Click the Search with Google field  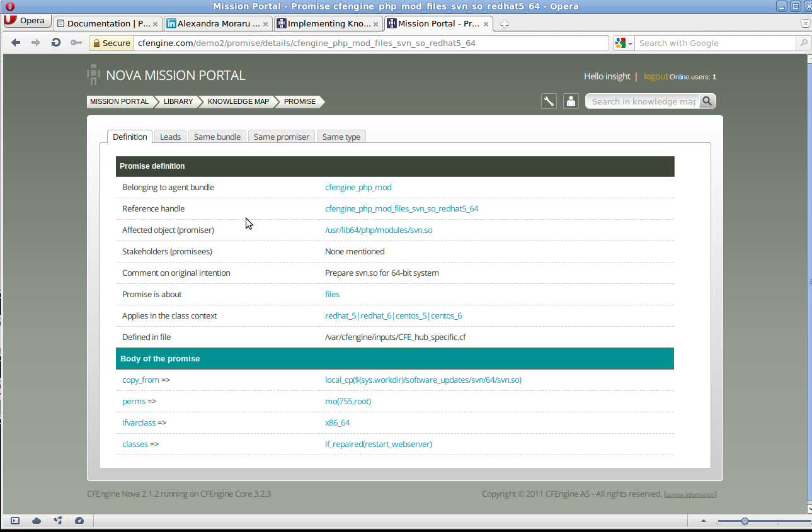(x=716, y=43)
